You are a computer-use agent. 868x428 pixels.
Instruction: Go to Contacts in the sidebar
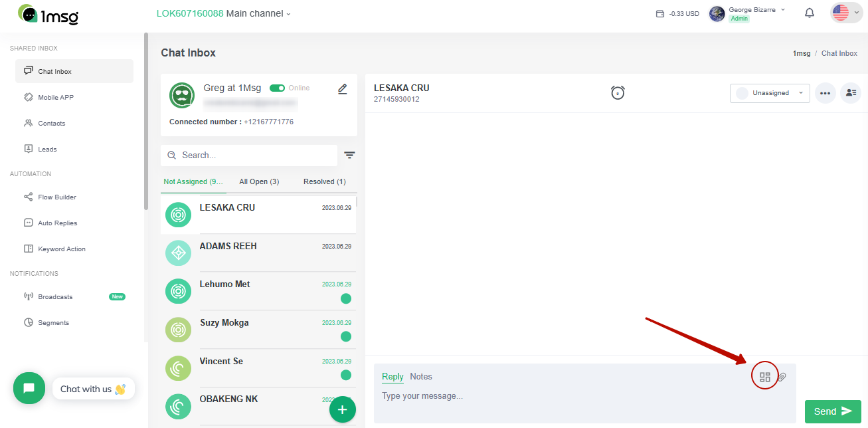[x=74, y=123]
